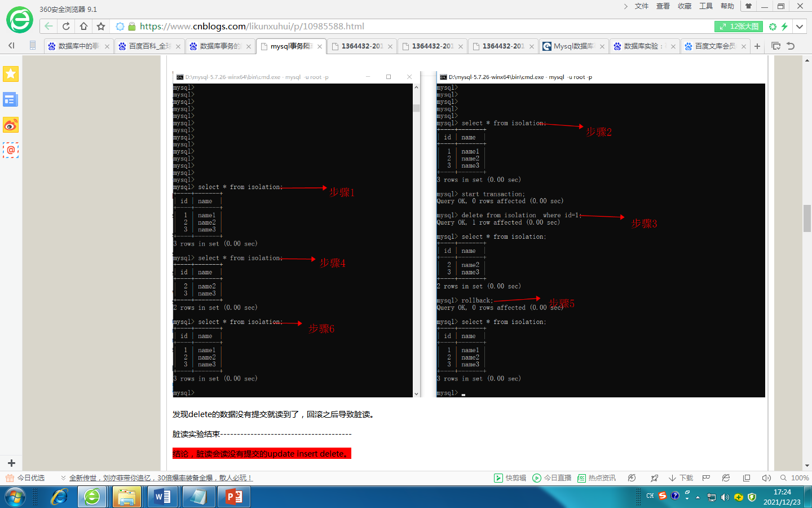Screen dimensions: 812x508
Task: Open the 文件 menu
Action: (642, 6)
